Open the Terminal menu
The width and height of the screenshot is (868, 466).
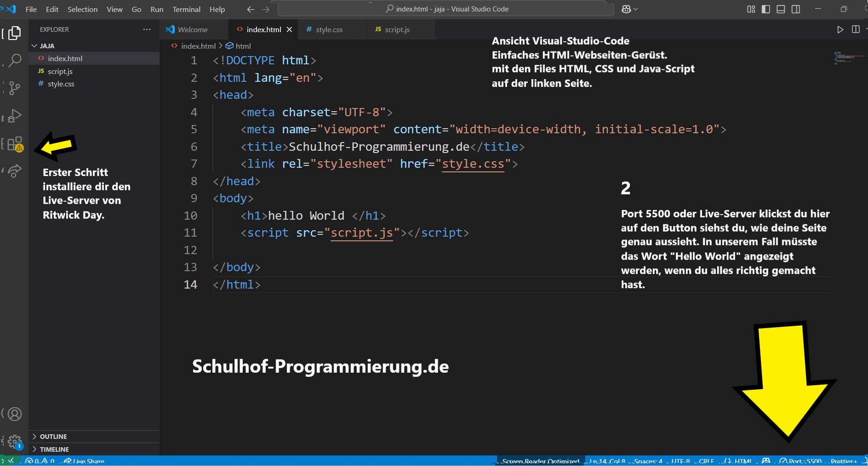[186, 9]
